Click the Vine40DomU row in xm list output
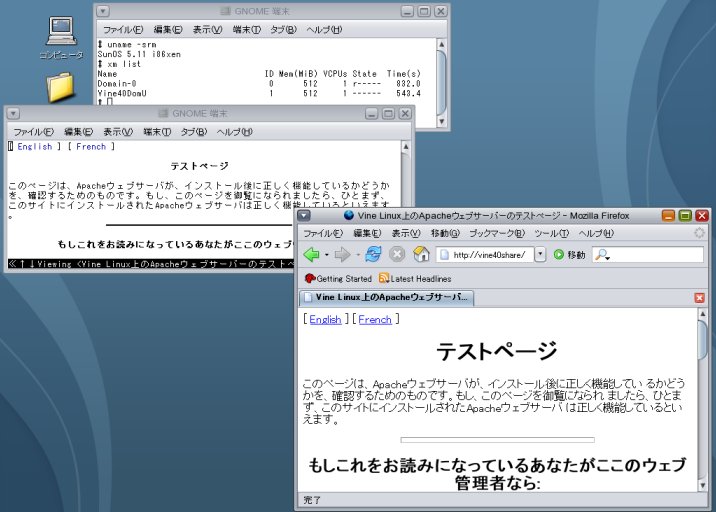The height and width of the screenshot is (512, 716). (x=259, y=94)
